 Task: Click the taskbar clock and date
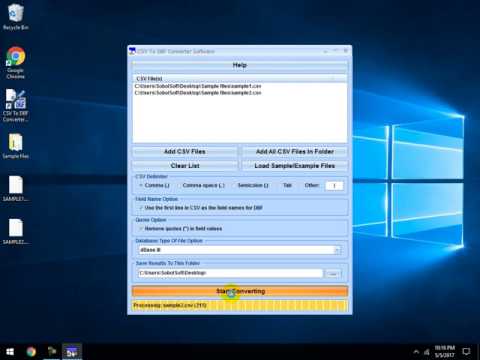[x=445, y=352]
